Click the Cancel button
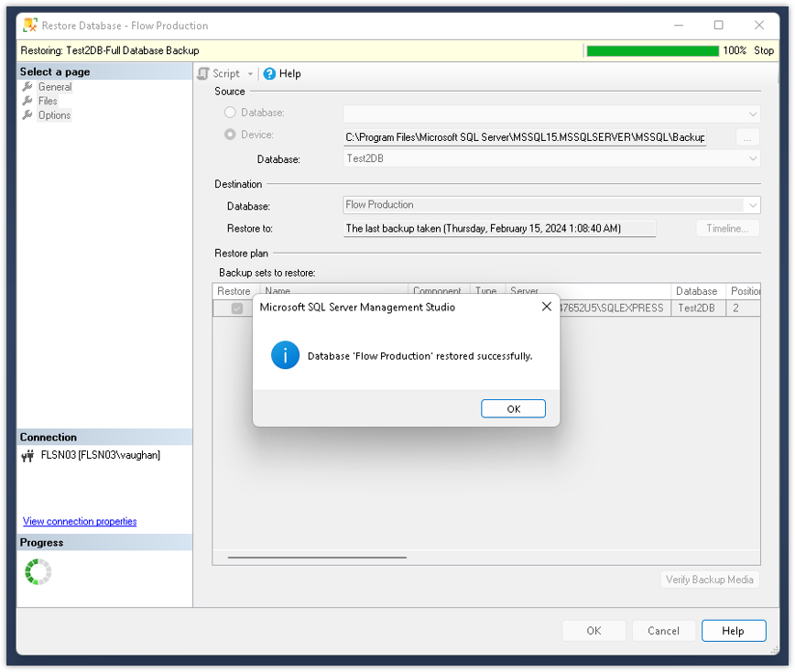 coord(663,631)
